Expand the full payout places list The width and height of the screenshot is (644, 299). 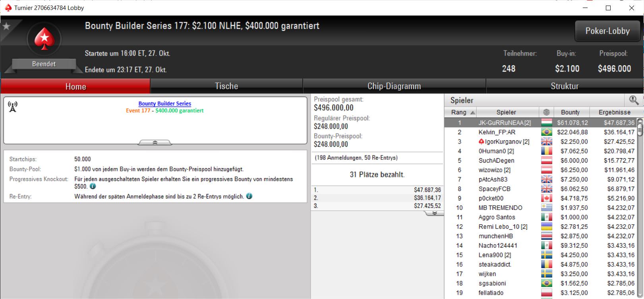point(435,214)
